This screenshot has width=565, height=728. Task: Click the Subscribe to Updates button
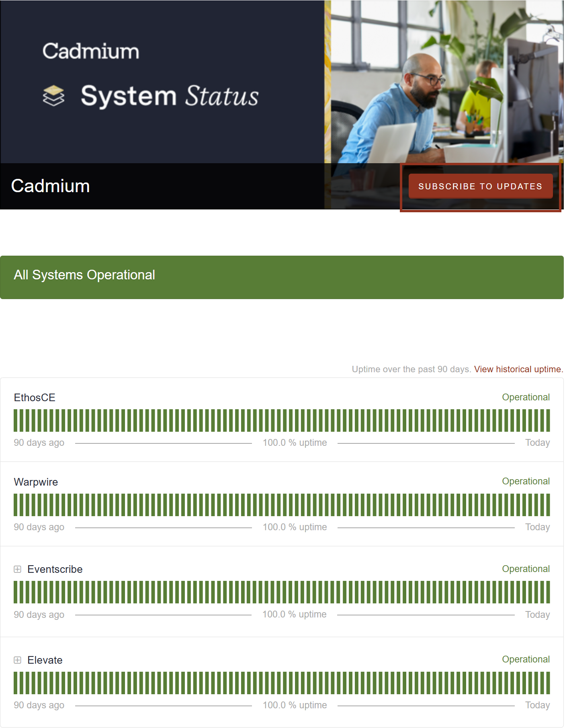tap(480, 187)
